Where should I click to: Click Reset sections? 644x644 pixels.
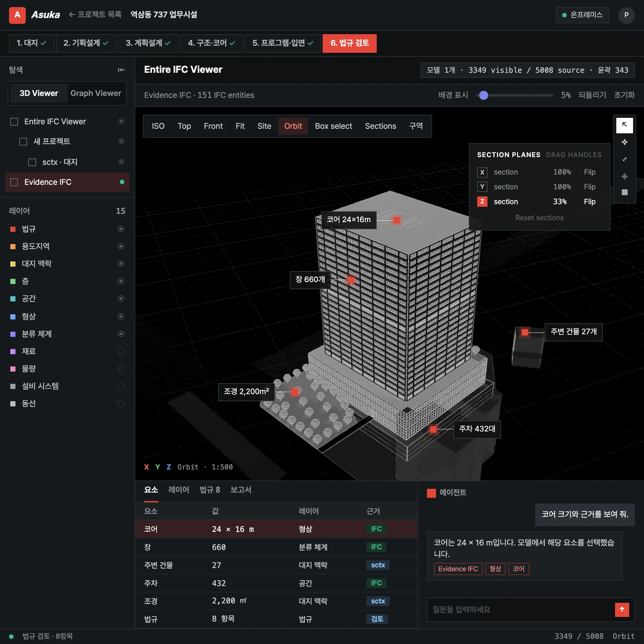pyautogui.click(x=539, y=218)
